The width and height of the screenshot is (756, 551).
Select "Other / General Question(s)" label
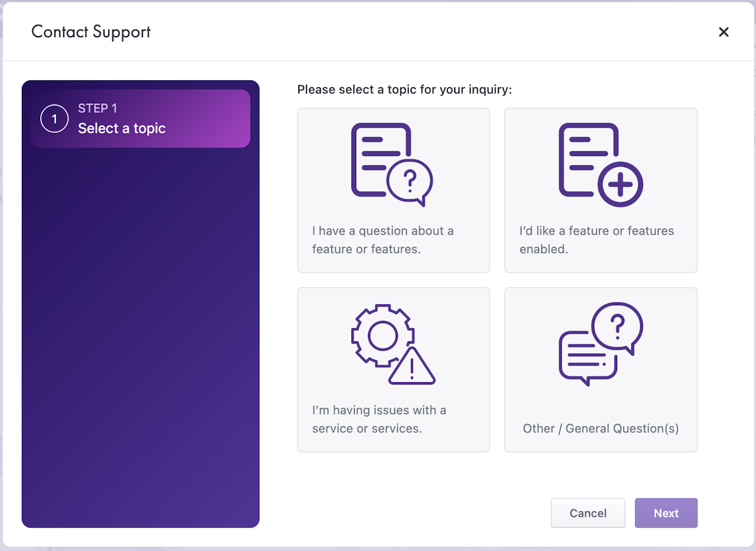(601, 429)
